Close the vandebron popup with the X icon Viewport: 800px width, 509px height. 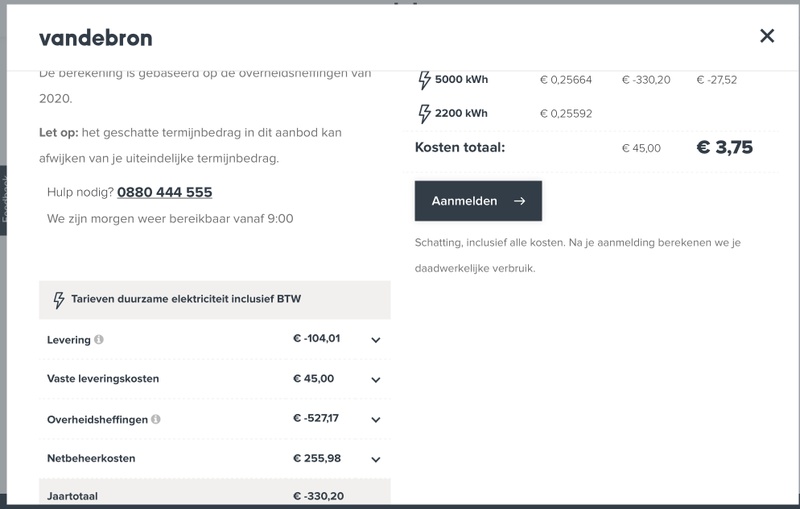767,36
